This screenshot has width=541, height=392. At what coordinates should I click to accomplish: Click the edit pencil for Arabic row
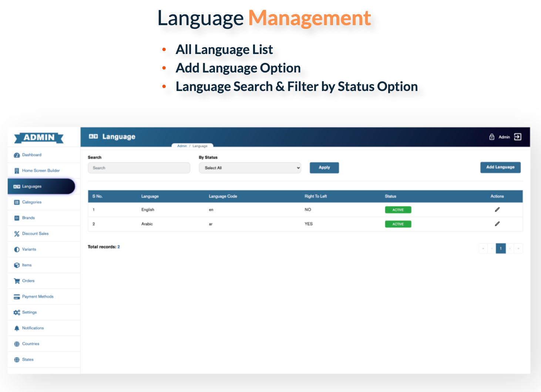(x=497, y=224)
